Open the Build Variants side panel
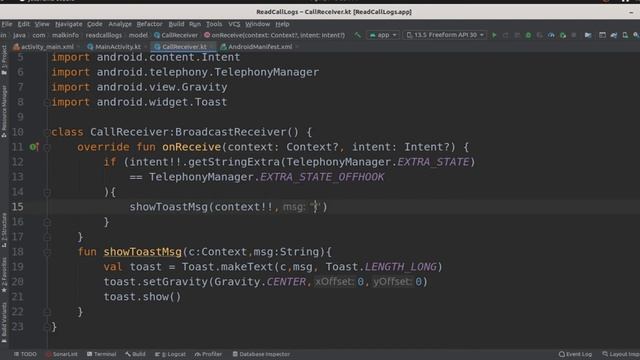The image size is (640, 360). point(4,322)
